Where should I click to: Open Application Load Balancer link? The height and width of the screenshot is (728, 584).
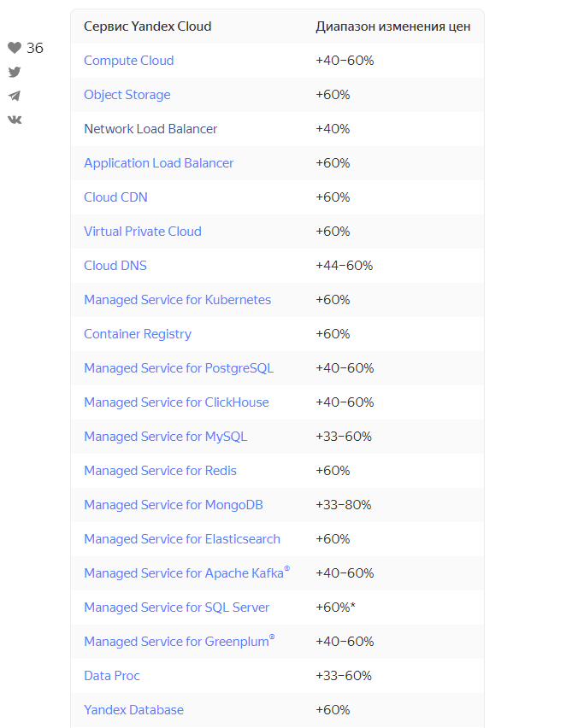(x=158, y=163)
